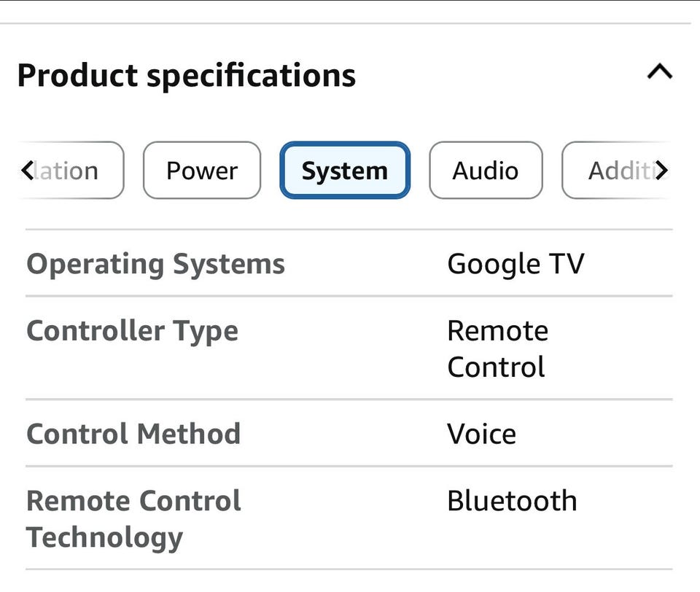Select the Remote Control value text

click(497, 348)
